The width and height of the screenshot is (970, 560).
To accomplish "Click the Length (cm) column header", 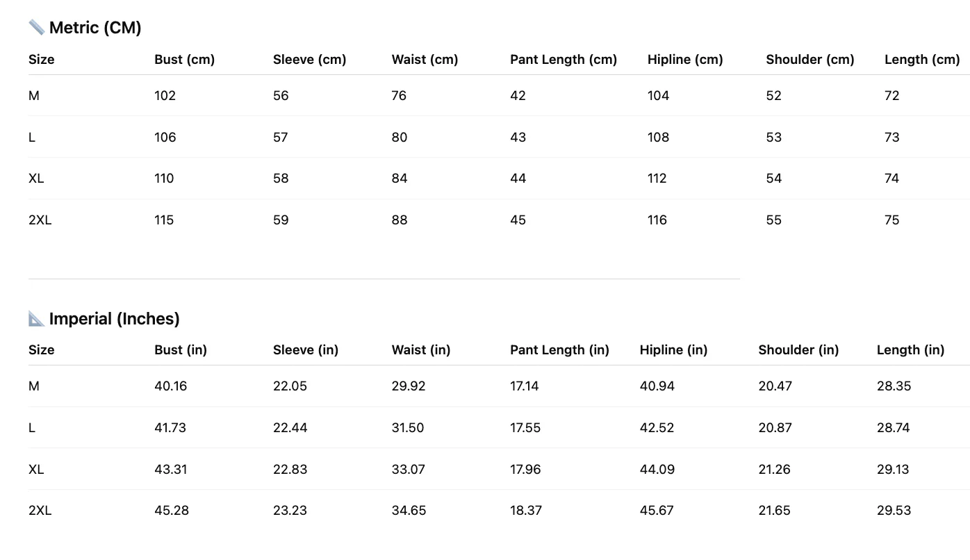I will (x=922, y=60).
